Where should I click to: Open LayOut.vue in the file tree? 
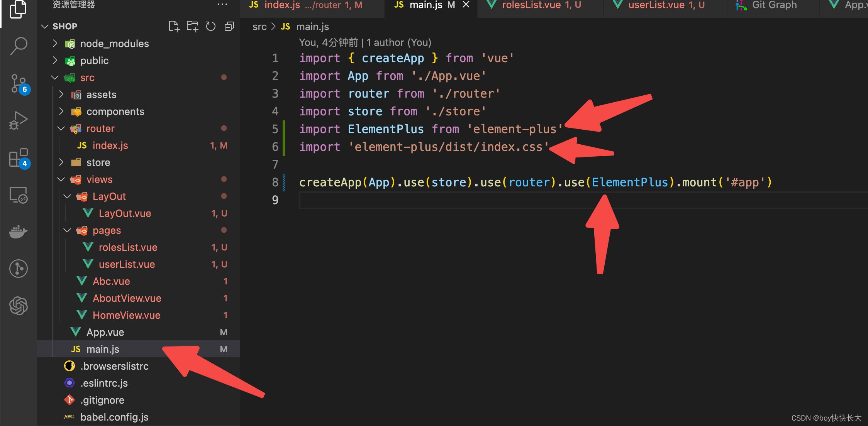coord(139,213)
